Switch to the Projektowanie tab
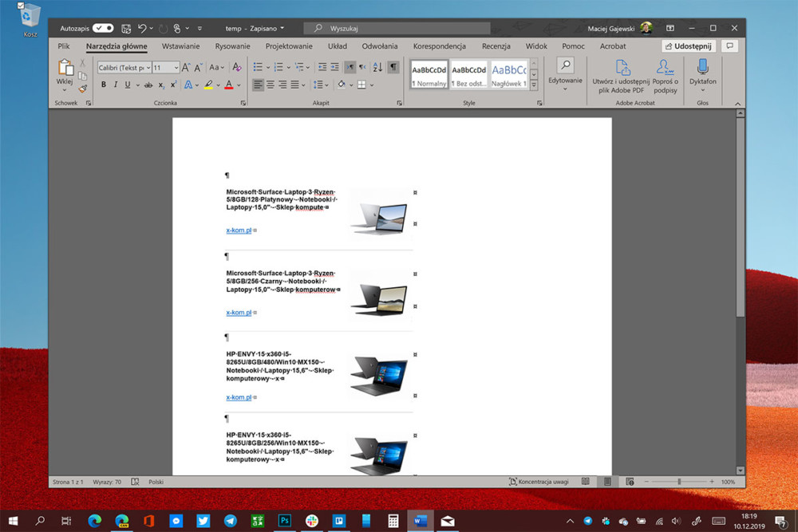Screen dimensions: 798x532 tap(289, 45)
